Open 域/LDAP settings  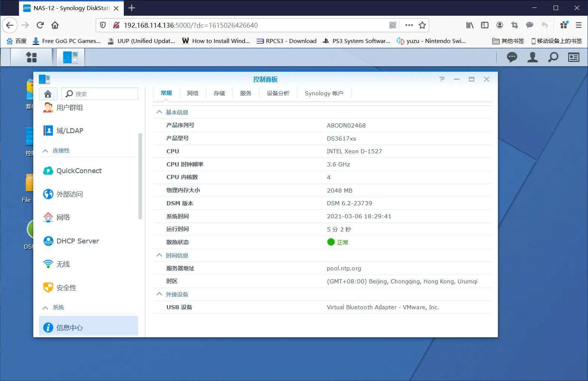pyautogui.click(x=88, y=130)
